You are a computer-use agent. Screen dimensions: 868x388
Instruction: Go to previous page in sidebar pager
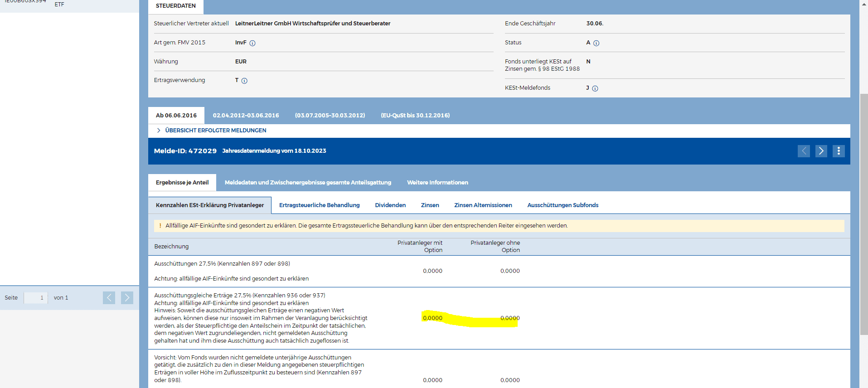click(x=109, y=298)
